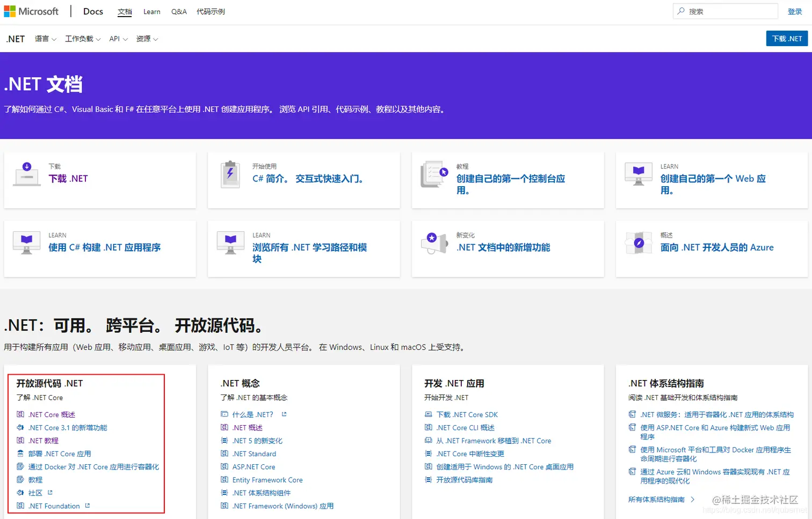Click the icon beside 从 .NET Framework 移植到 .NET Core
This screenshot has width=812, height=519.
(x=429, y=441)
